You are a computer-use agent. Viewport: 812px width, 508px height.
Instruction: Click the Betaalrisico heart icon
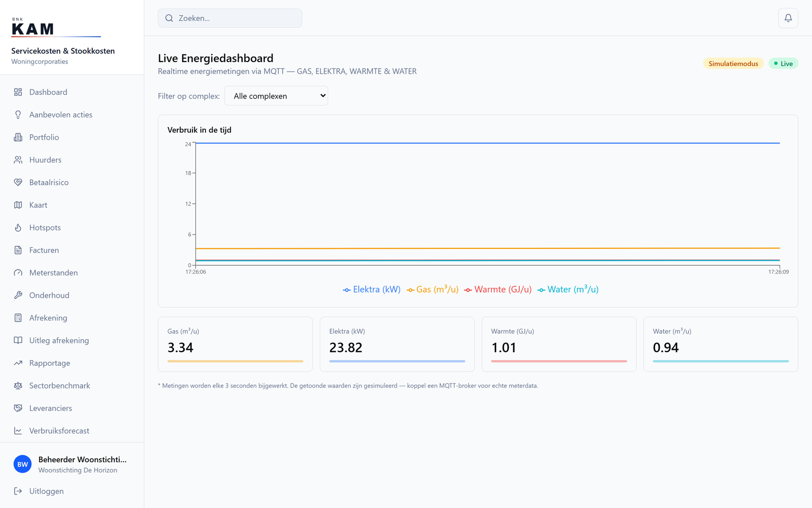[18, 182]
